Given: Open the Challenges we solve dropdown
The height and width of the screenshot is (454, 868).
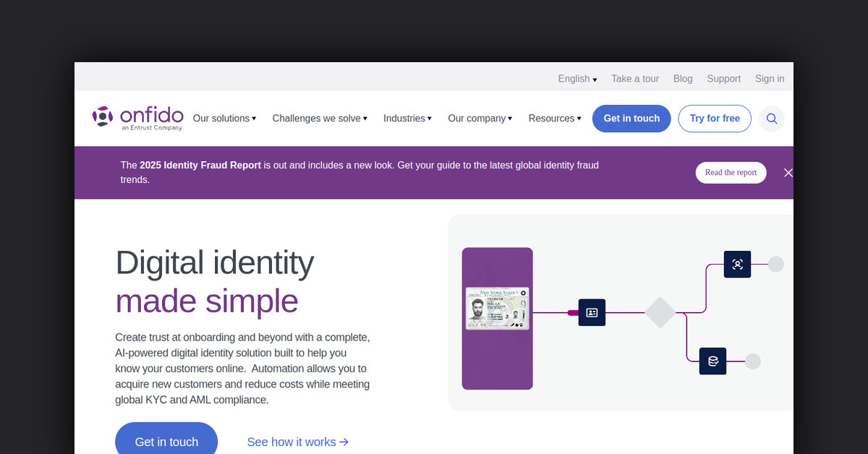Looking at the screenshot, I should [319, 119].
